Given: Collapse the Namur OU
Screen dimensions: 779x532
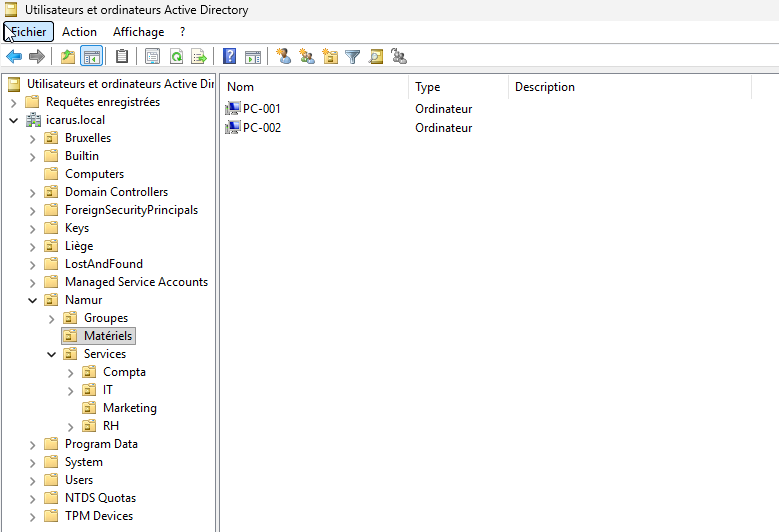Looking at the screenshot, I should click(x=33, y=300).
